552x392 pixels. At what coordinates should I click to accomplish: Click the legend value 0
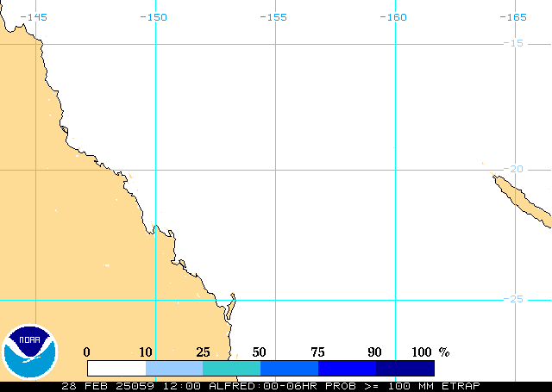[x=86, y=352]
